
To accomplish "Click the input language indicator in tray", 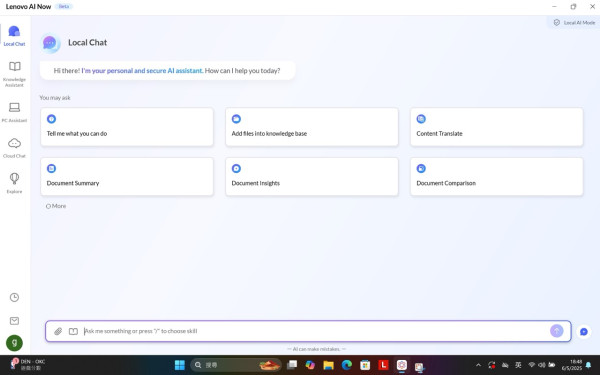I will click(x=518, y=365).
